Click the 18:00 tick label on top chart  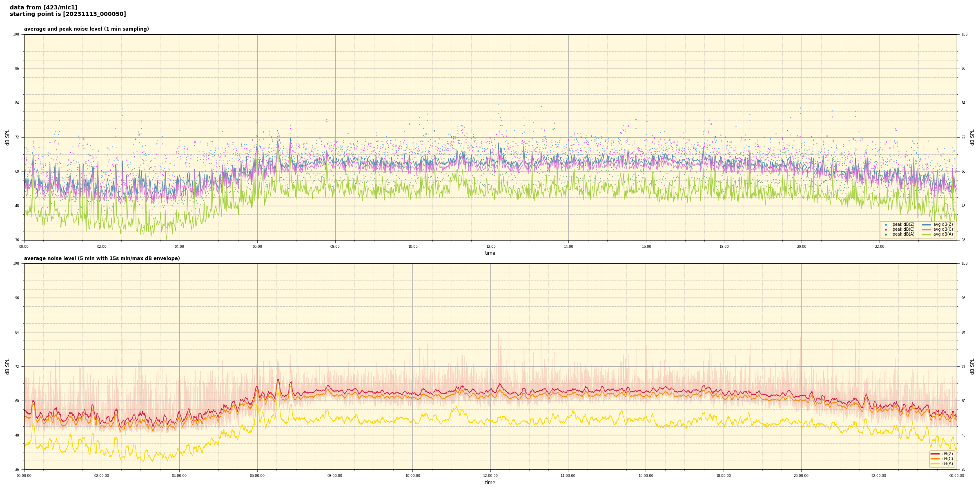[x=724, y=247]
